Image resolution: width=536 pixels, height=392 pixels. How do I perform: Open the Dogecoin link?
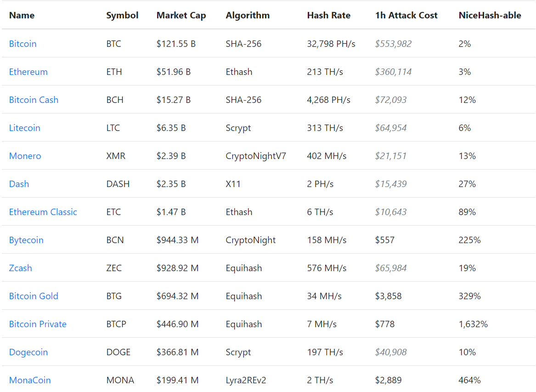(28, 352)
